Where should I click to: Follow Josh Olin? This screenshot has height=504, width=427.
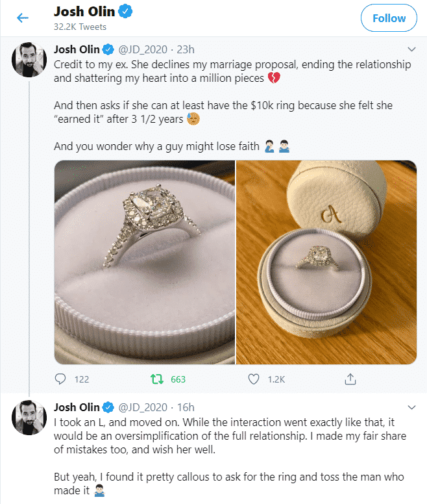(389, 18)
